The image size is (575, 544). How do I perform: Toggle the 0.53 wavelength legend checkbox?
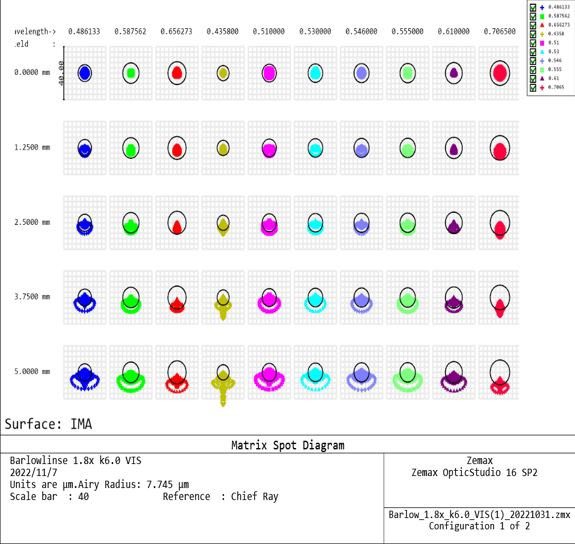click(x=533, y=52)
